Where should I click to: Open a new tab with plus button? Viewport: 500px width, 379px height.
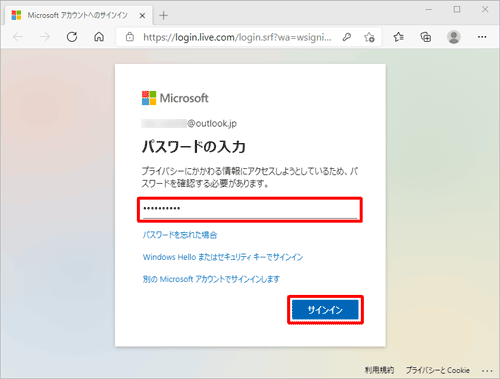(x=164, y=15)
